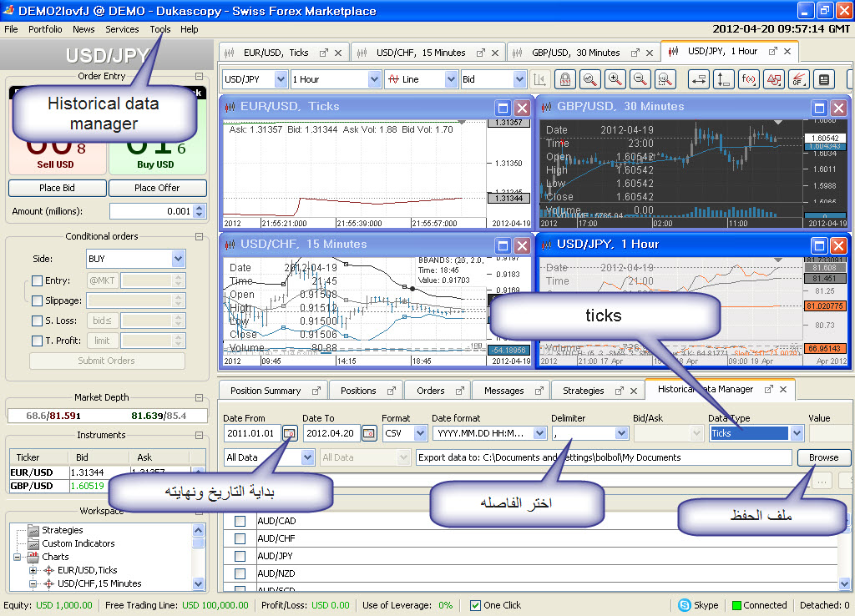Detach the Positions panel

392,391
